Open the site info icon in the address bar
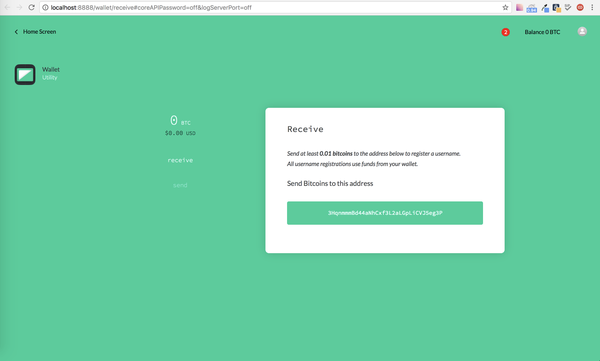 (x=46, y=7)
